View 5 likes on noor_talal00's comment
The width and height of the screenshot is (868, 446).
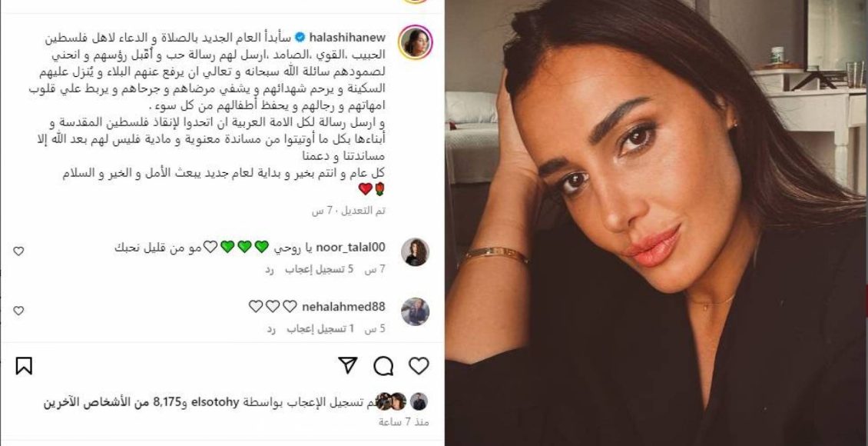(x=320, y=269)
